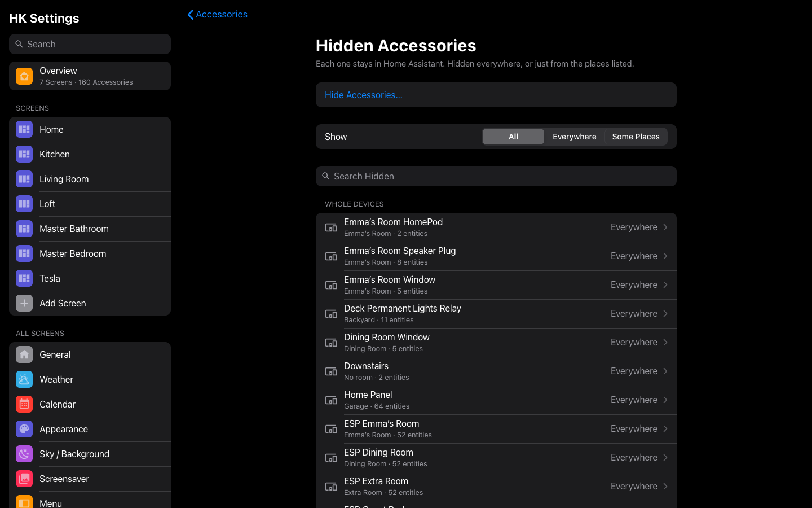Expand Emma's Room Speaker Plug chevron

click(665, 256)
